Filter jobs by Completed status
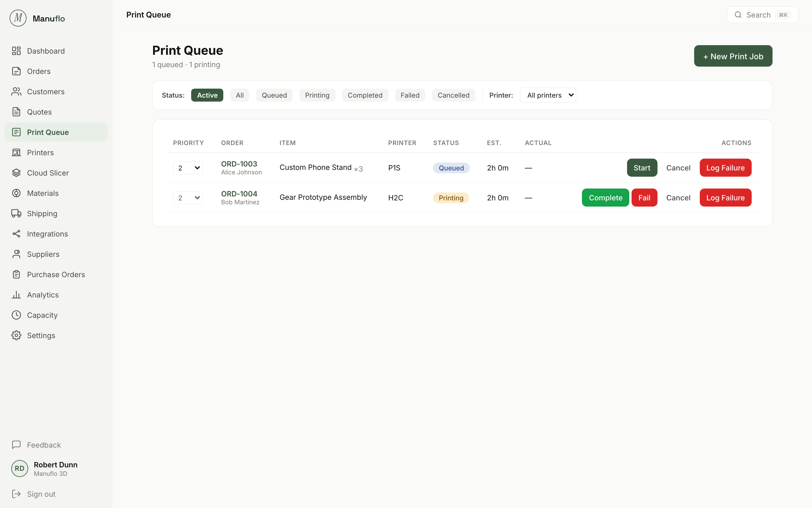 tap(365, 95)
